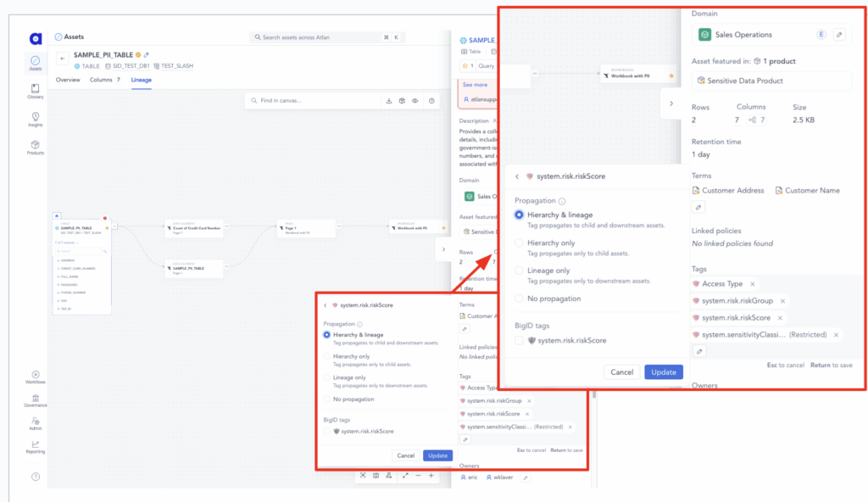
Task: Open Insights from the left sidebar
Action: (35, 119)
